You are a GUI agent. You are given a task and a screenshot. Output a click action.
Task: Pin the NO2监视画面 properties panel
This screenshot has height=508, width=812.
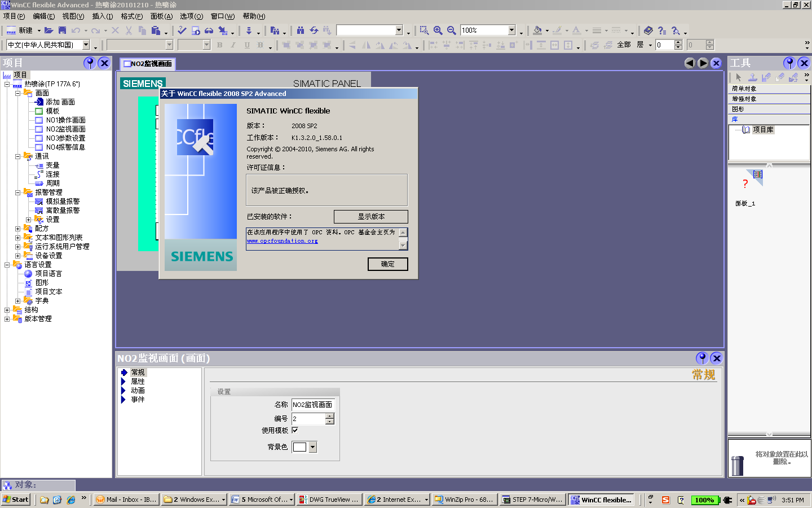click(702, 358)
